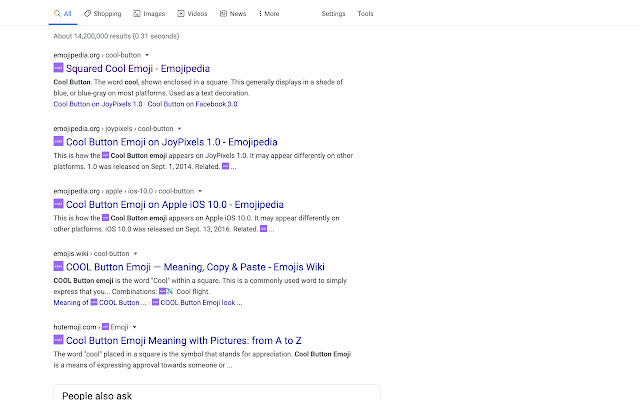
Task: Click emojipedia.org › cool-button breadcrumb
Action: 97,55
